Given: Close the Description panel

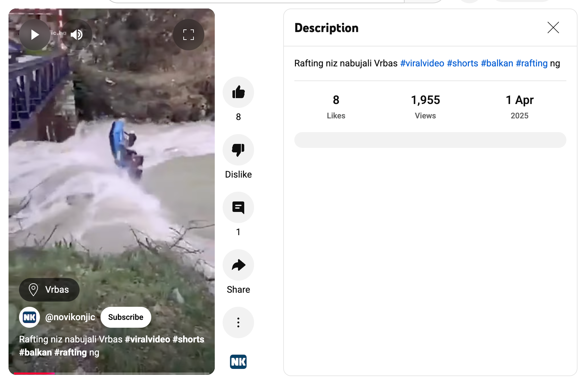Looking at the screenshot, I should click(553, 28).
